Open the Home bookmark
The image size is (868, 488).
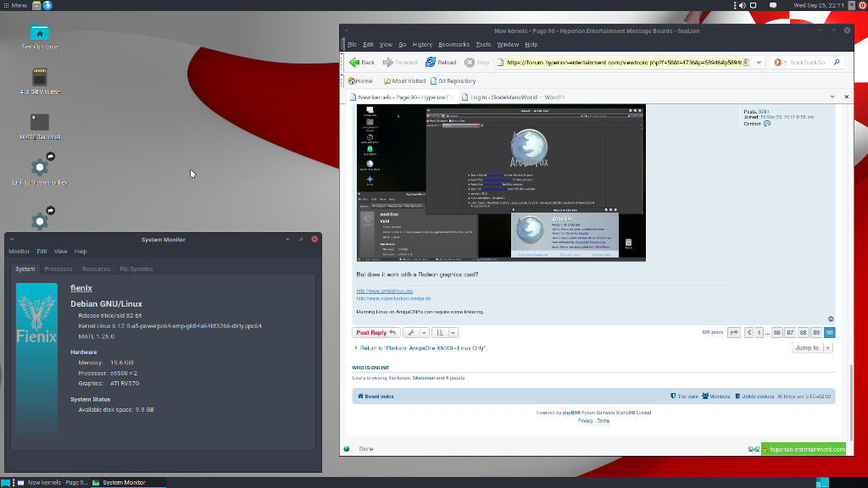click(x=360, y=80)
